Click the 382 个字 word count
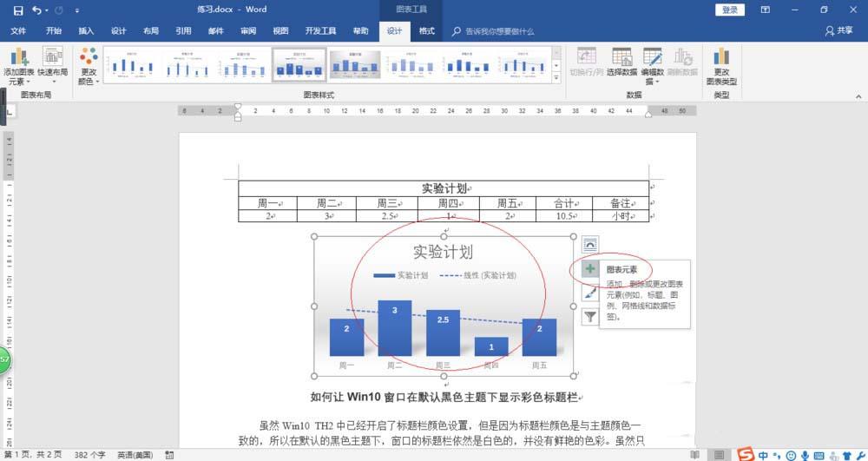The width and height of the screenshot is (868, 461). click(x=89, y=455)
